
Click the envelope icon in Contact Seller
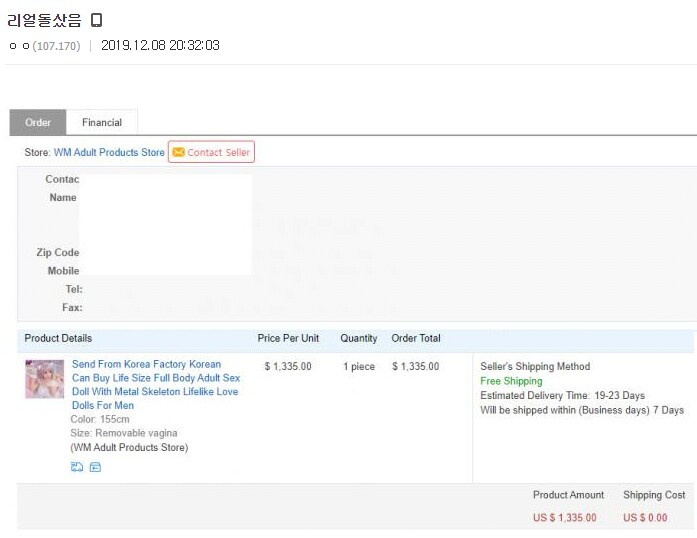178,152
